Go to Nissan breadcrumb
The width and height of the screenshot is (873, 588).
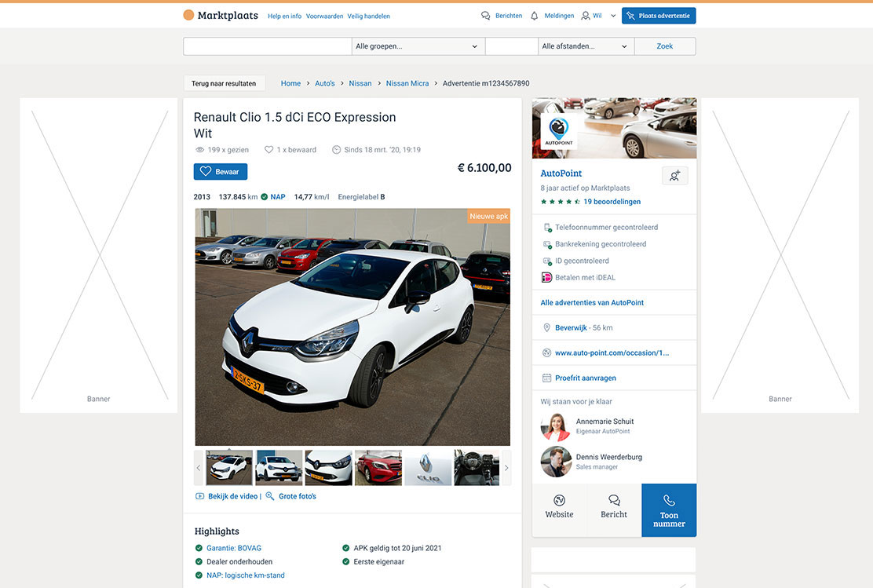click(x=360, y=83)
